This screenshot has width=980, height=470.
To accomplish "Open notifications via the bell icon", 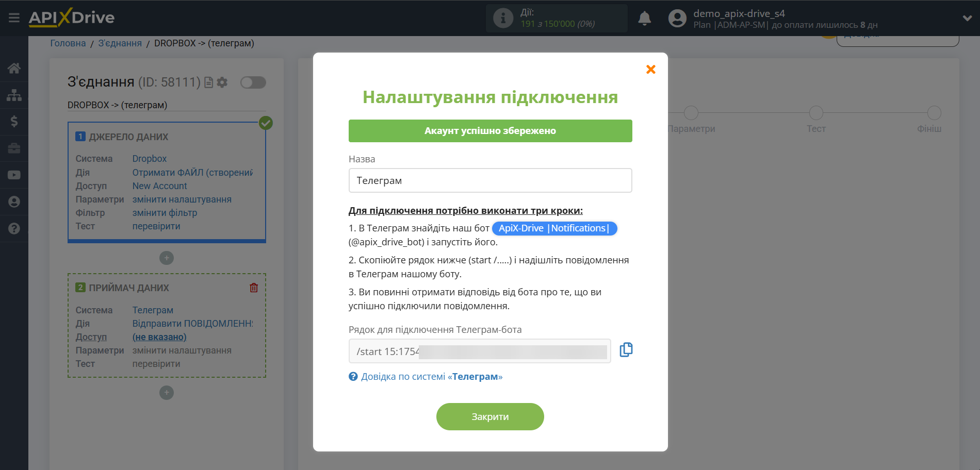I will (x=644, y=18).
